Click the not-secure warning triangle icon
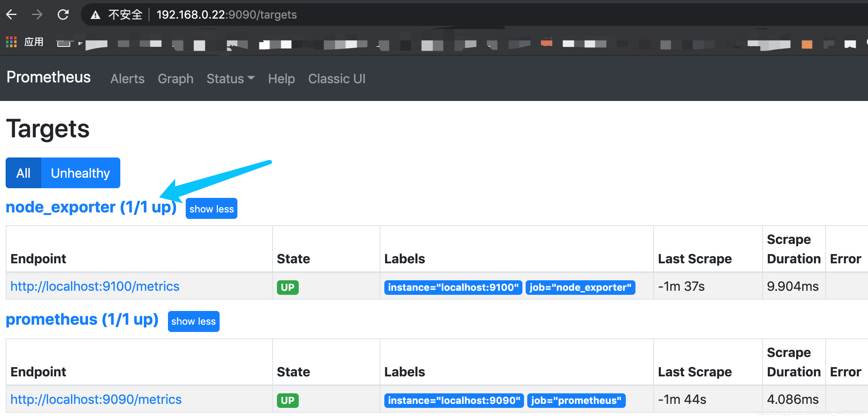This screenshot has width=868, height=420. pyautogui.click(x=95, y=15)
